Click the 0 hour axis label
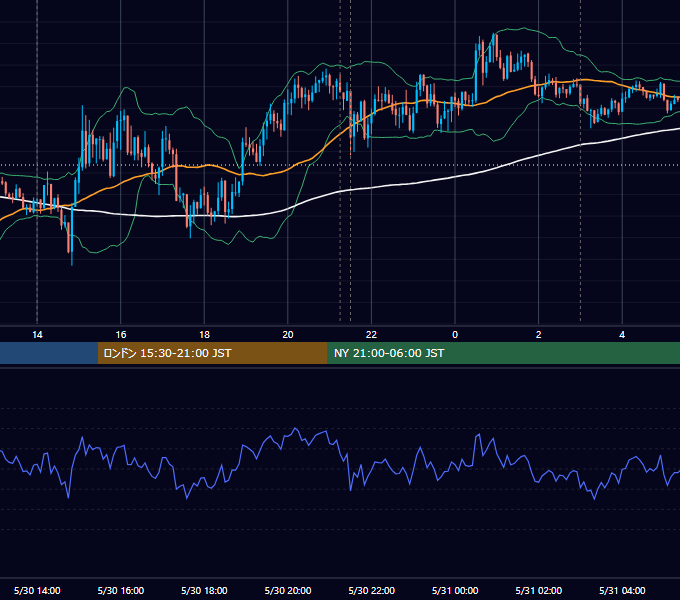680x600 pixels. tap(455, 335)
